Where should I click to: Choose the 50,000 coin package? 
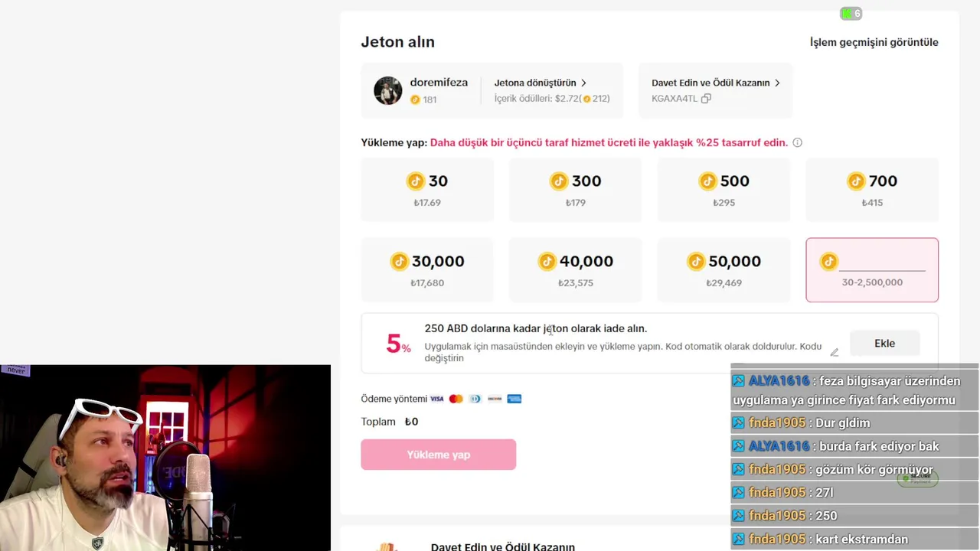[x=724, y=270]
